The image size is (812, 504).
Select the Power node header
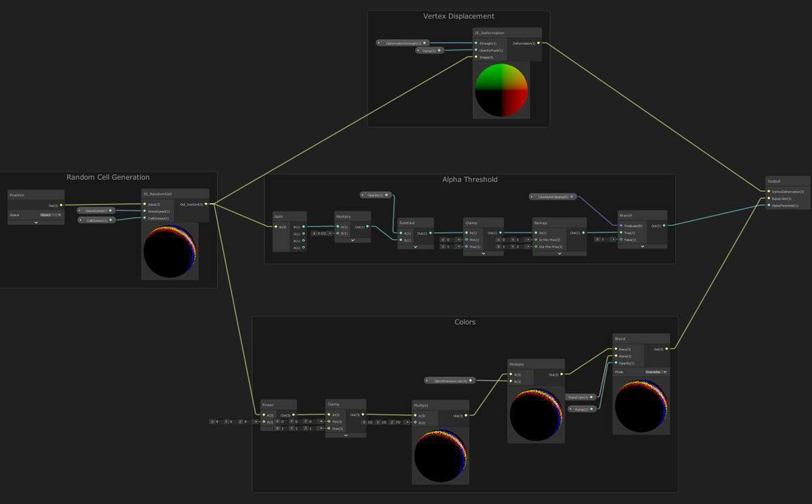tap(278, 405)
